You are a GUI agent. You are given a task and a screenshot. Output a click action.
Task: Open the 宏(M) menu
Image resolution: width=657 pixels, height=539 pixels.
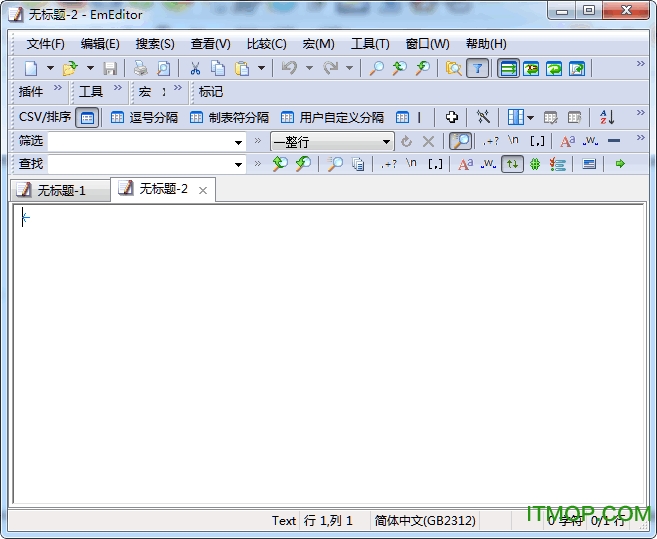pos(318,44)
